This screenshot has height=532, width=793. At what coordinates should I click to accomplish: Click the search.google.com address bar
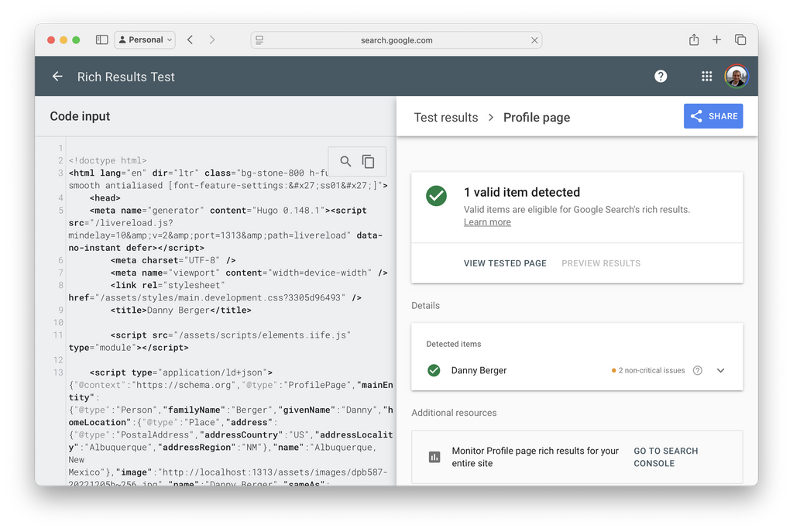[396, 40]
